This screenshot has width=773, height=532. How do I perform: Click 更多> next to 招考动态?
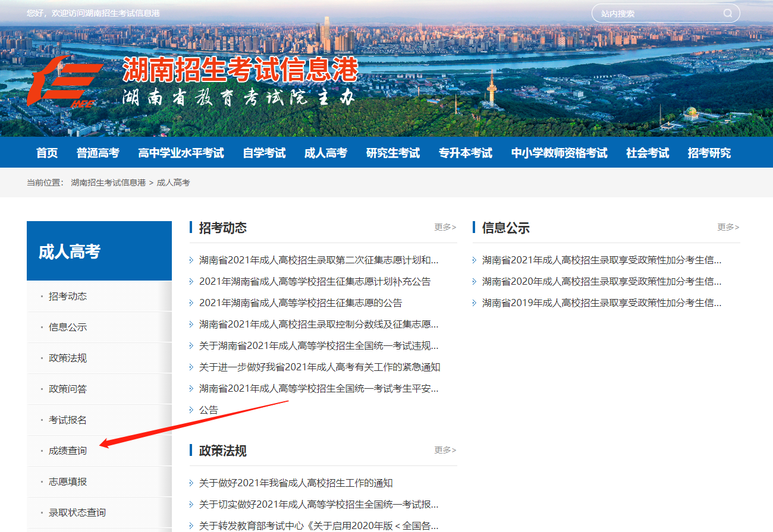tap(445, 227)
